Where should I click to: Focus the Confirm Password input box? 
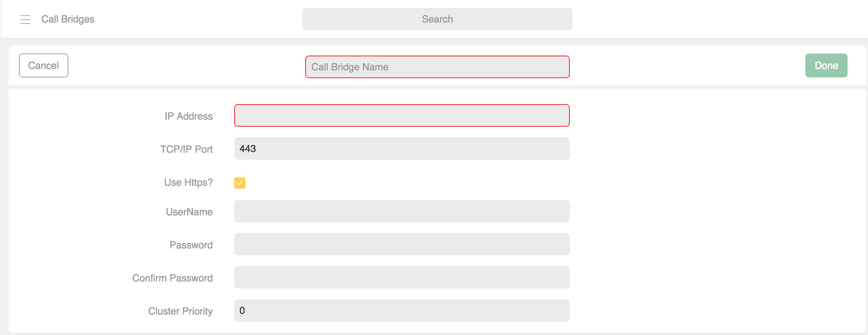(402, 277)
